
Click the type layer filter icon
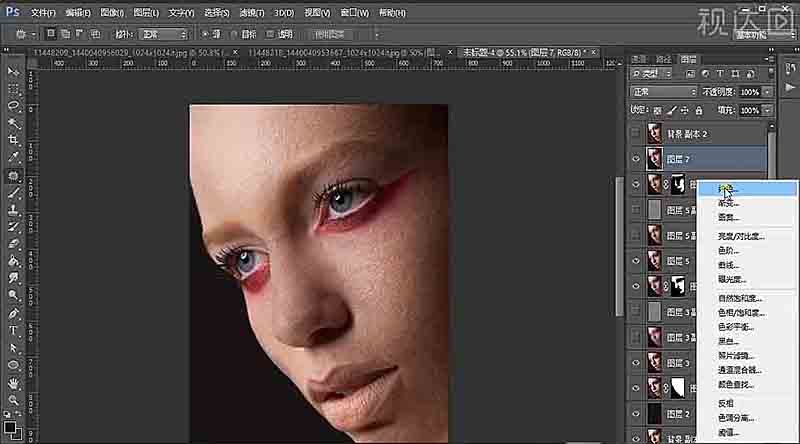[x=720, y=74]
